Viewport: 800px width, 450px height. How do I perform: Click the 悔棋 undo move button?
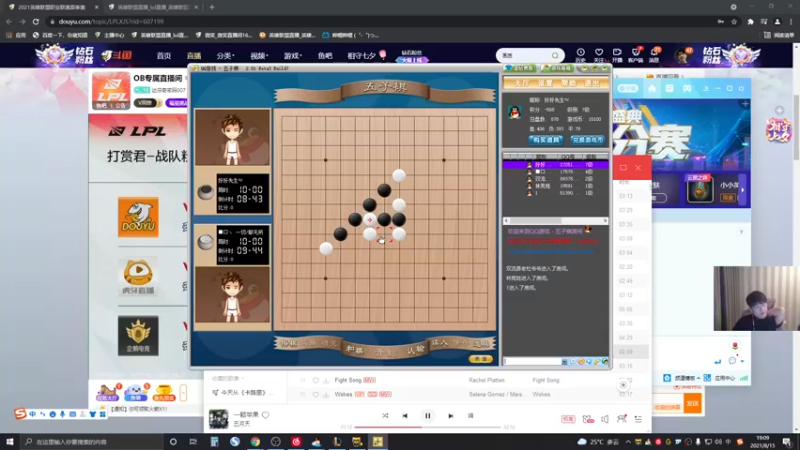288,343
